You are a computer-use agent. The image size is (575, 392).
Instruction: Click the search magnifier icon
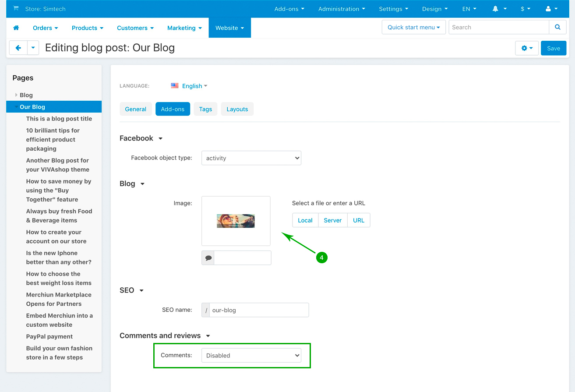click(x=557, y=27)
